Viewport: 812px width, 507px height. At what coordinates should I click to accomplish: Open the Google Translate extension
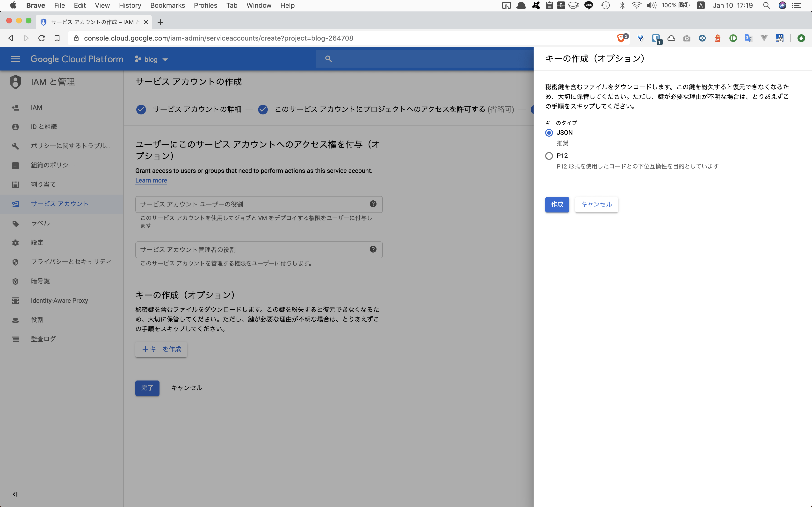coord(748,38)
